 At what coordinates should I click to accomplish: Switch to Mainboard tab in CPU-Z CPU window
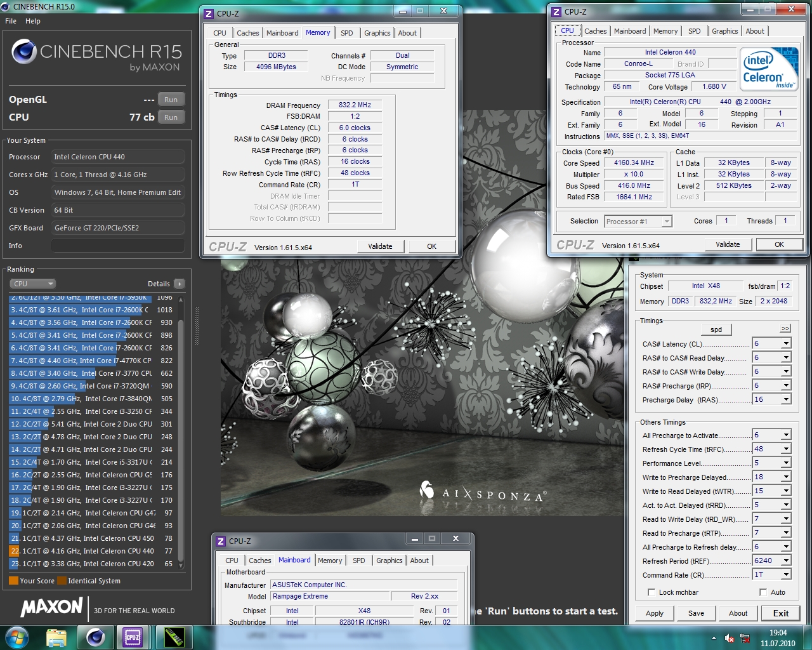pyautogui.click(x=630, y=31)
